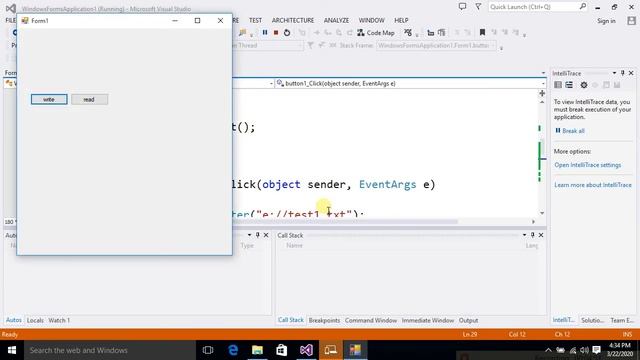Switch to the Command Window tab
Screen dimensions: 640x360
[x=371, y=320]
